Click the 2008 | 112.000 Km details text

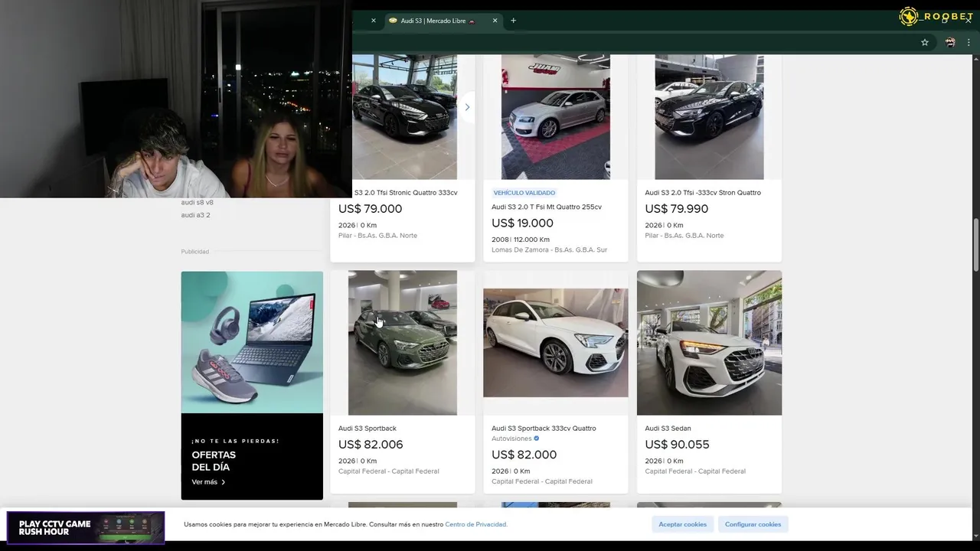(521, 240)
